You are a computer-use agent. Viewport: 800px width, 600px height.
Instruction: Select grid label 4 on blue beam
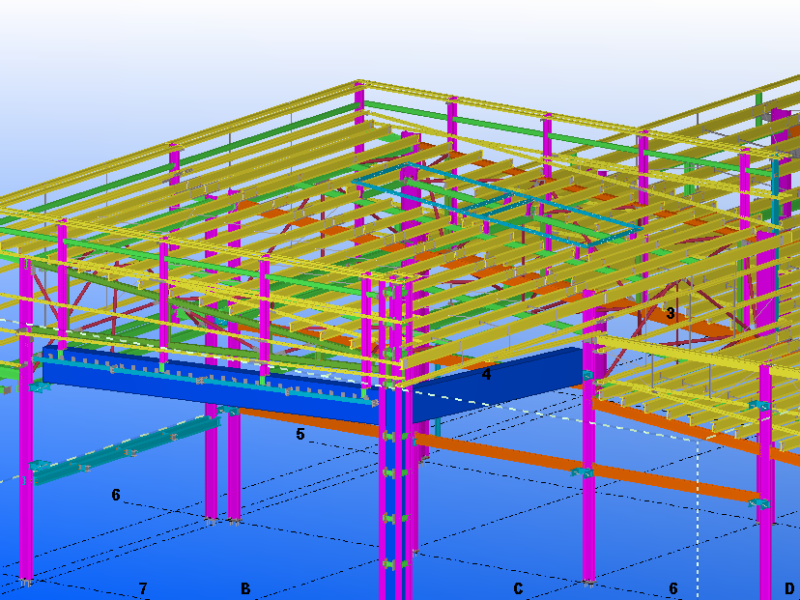pyautogui.click(x=486, y=374)
